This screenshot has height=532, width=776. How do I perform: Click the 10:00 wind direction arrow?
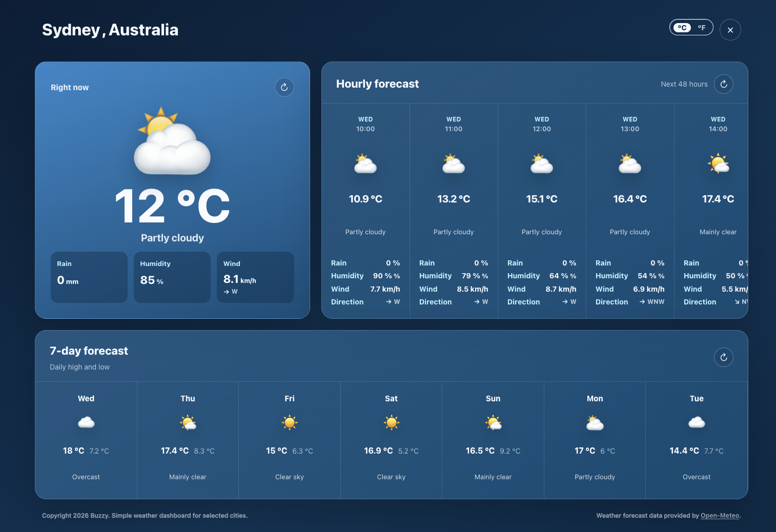pyautogui.click(x=389, y=302)
